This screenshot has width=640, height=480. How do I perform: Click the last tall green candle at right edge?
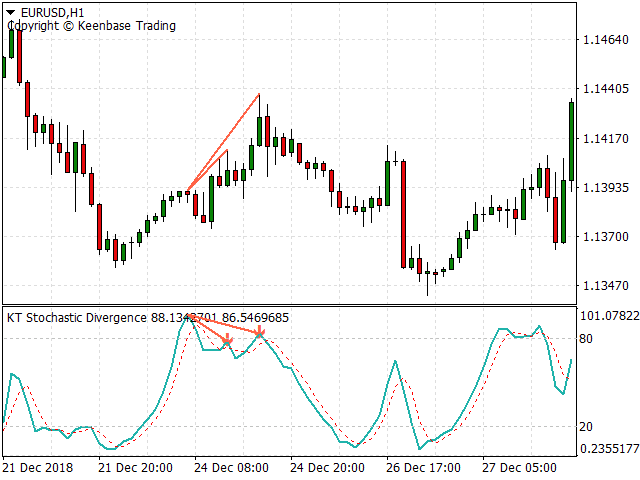point(571,141)
